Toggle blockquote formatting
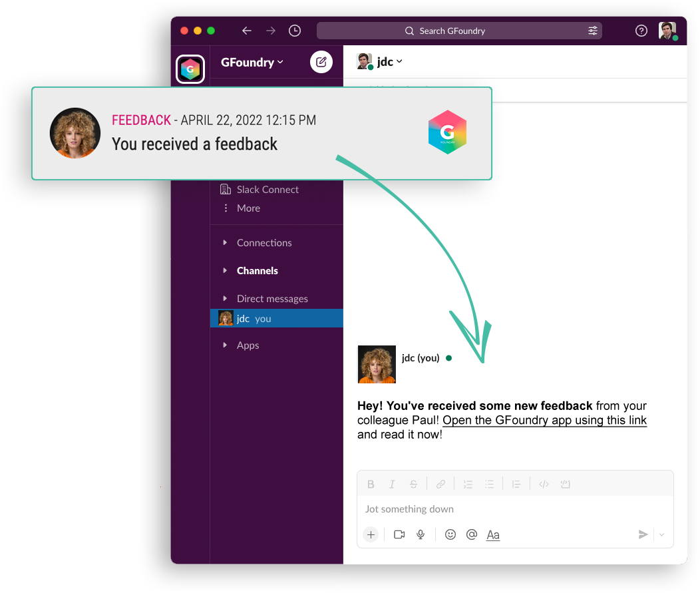 516,484
